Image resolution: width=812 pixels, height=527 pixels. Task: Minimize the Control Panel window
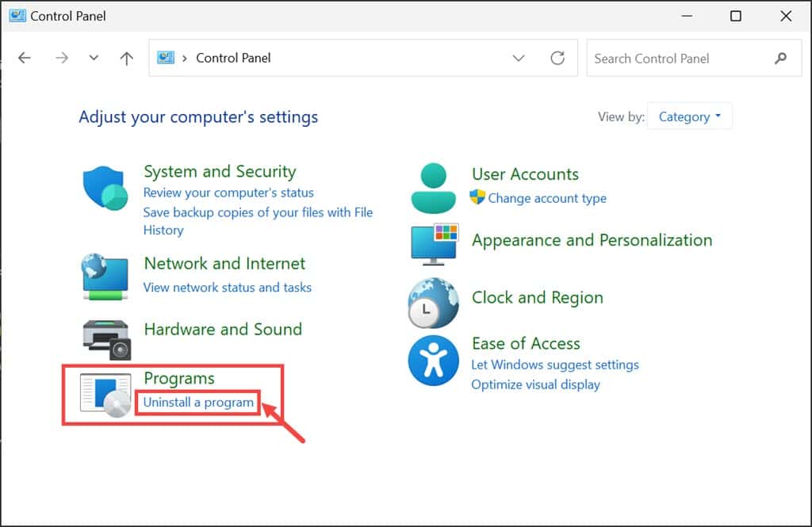click(x=688, y=16)
